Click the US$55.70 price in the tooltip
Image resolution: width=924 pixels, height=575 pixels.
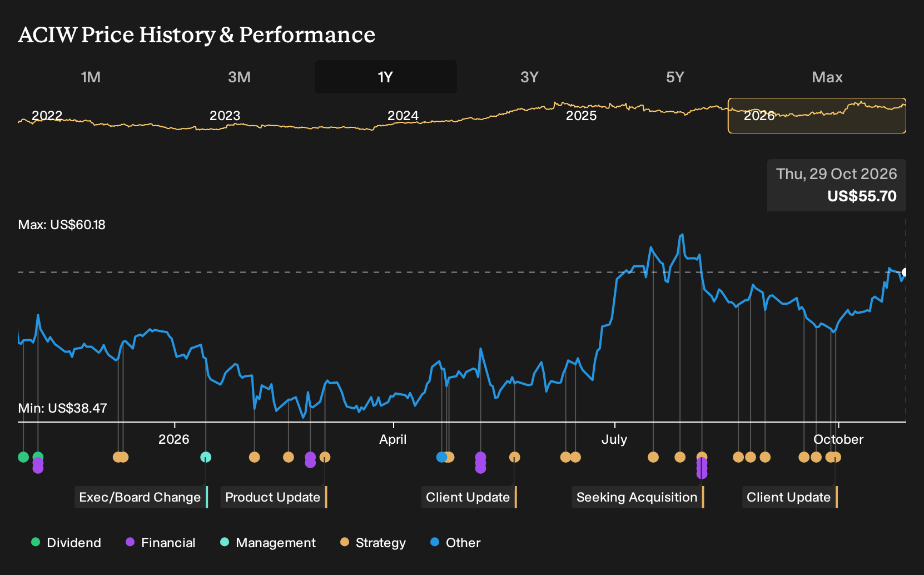862,196
